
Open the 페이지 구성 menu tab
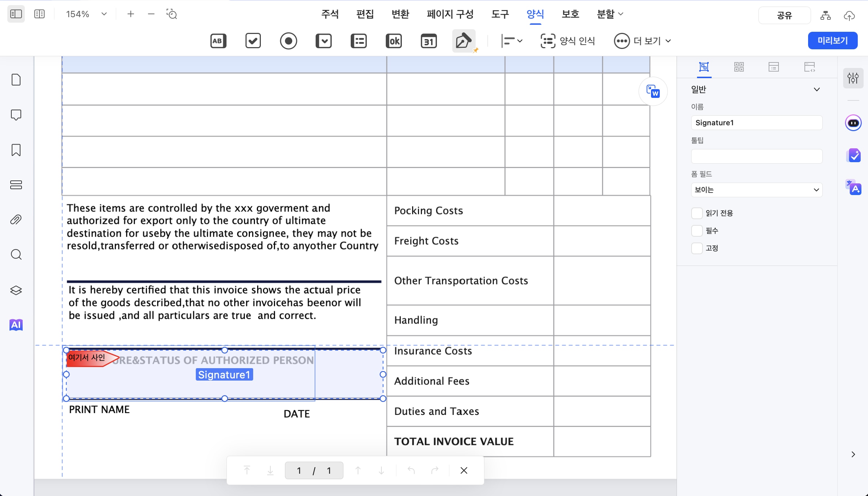click(450, 14)
